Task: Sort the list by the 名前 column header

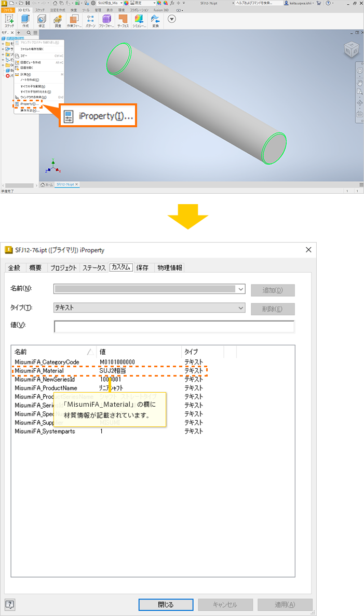Action: (x=52, y=352)
